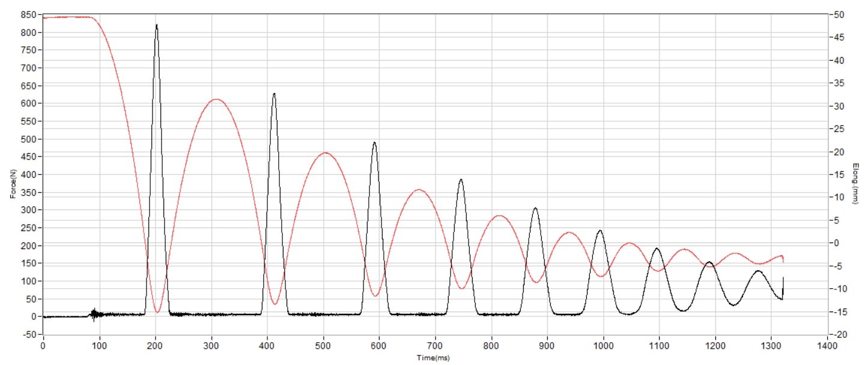Viewport: 868px width, 365px height.
Task: Click the second black force peak near 410 ms
Action: [274, 94]
